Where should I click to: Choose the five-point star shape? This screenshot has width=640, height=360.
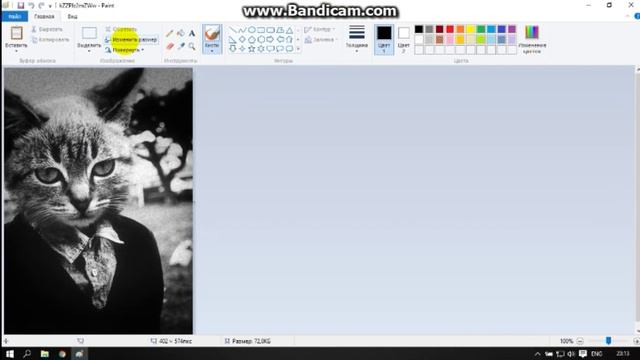coord(251,49)
